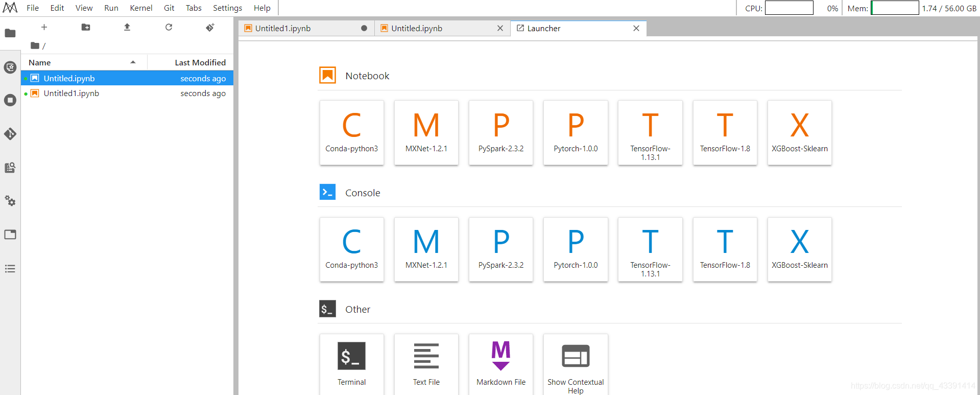Image resolution: width=980 pixels, height=395 pixels.
Task: Open Pytorch-1.0.0 console
Action: coord(576,249)
